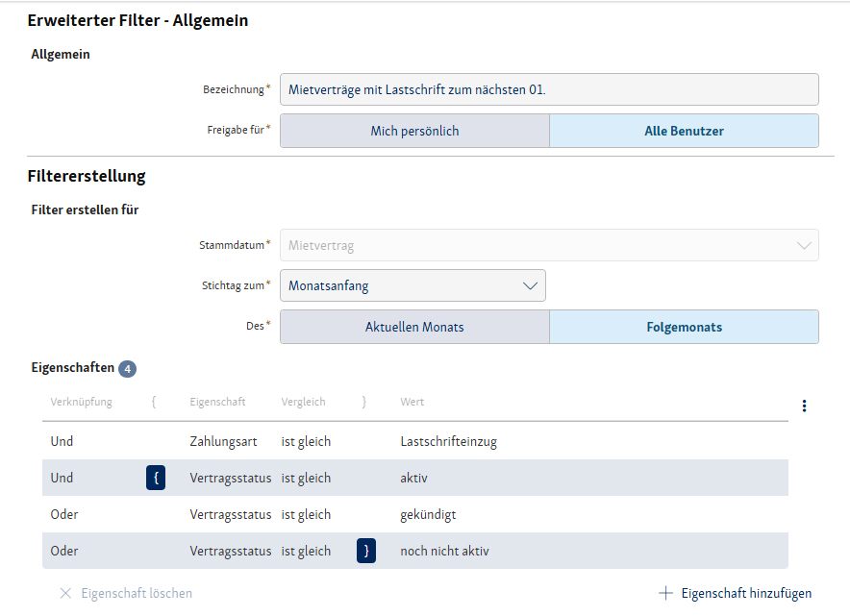Click the Verknüpfung column header

click(81, 402)
